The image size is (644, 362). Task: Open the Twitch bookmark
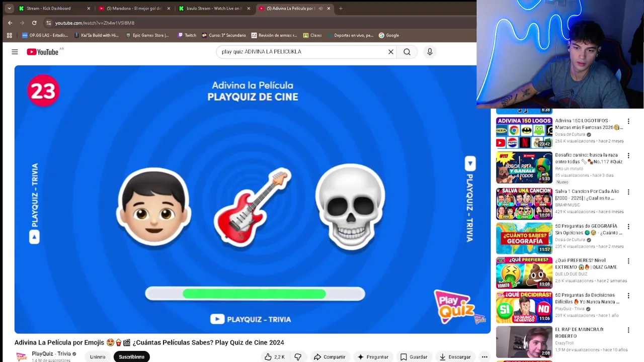point(186,35)
